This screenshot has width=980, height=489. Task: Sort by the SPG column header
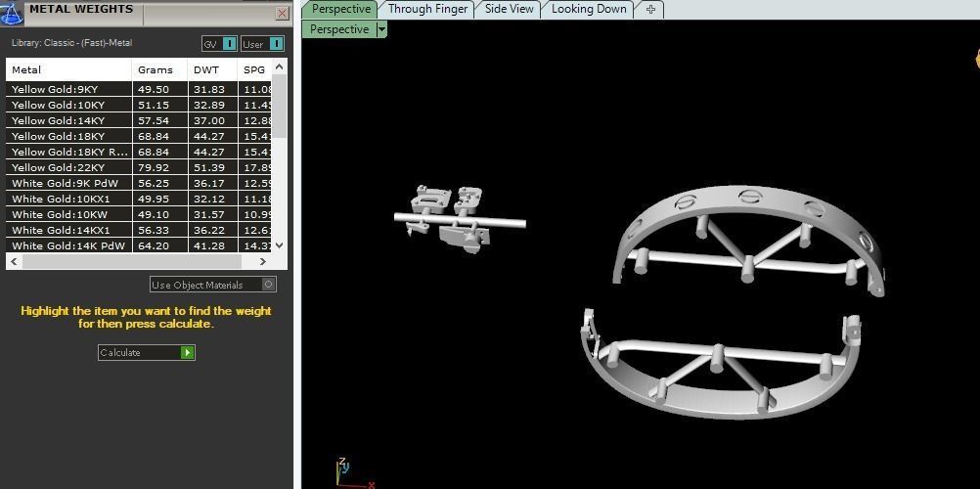tap(255, 70)
